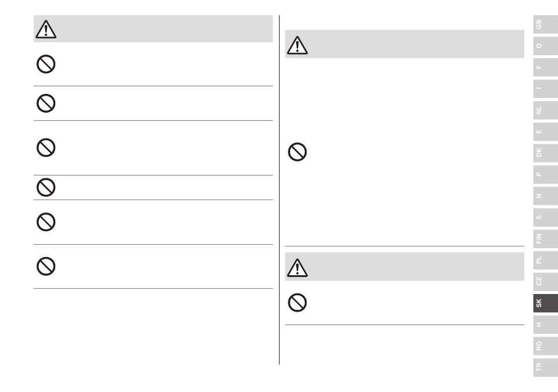This screenshot has width=558, height=392.
Task: Go to the NL language tab
Action: click(x=546, y=110)
